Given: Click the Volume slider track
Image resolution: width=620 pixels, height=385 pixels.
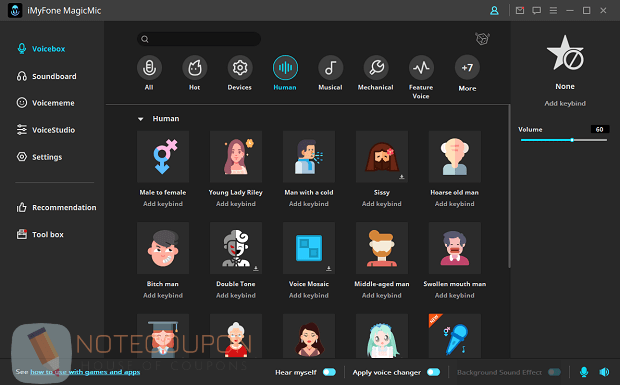Looking at the screenshot, I should click(564, 140).
